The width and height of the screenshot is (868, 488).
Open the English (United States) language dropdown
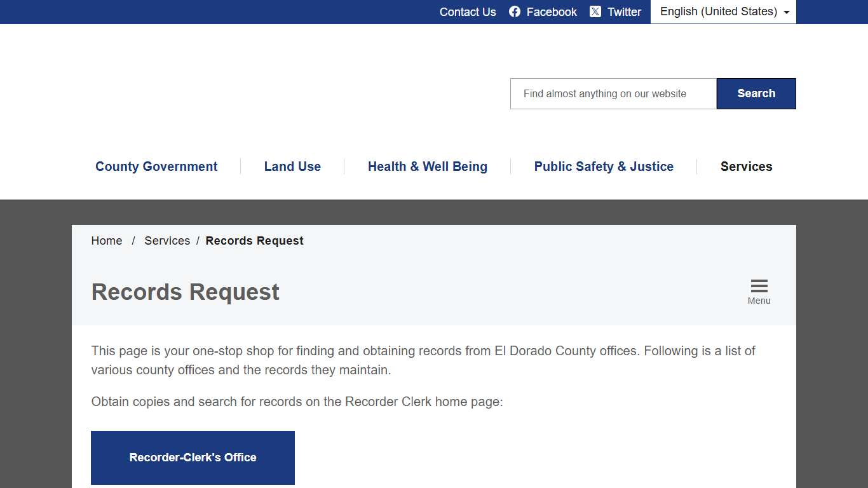click(x=723, y=11)
